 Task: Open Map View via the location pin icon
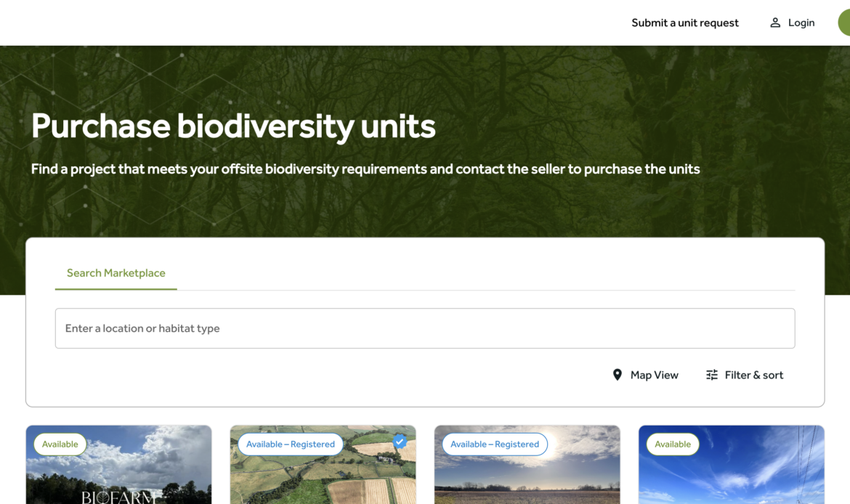618,375
